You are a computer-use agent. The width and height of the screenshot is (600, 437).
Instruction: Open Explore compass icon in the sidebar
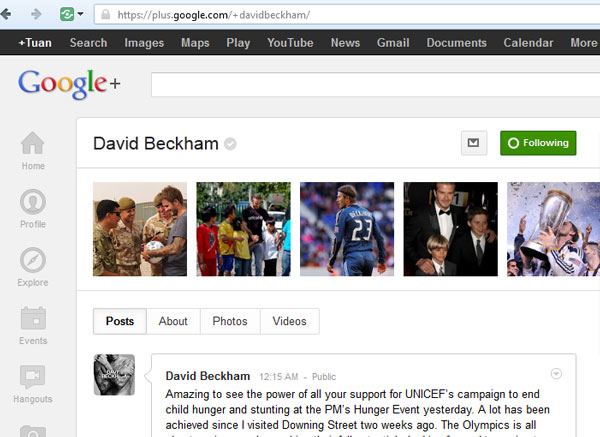[x=33, y=260]
